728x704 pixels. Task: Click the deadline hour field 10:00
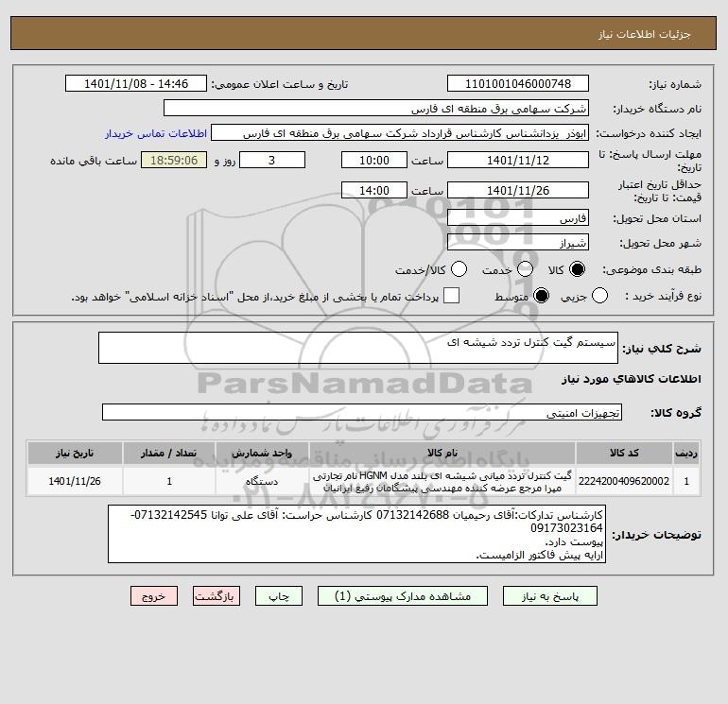pyautogui.click(x=374, y=160)
